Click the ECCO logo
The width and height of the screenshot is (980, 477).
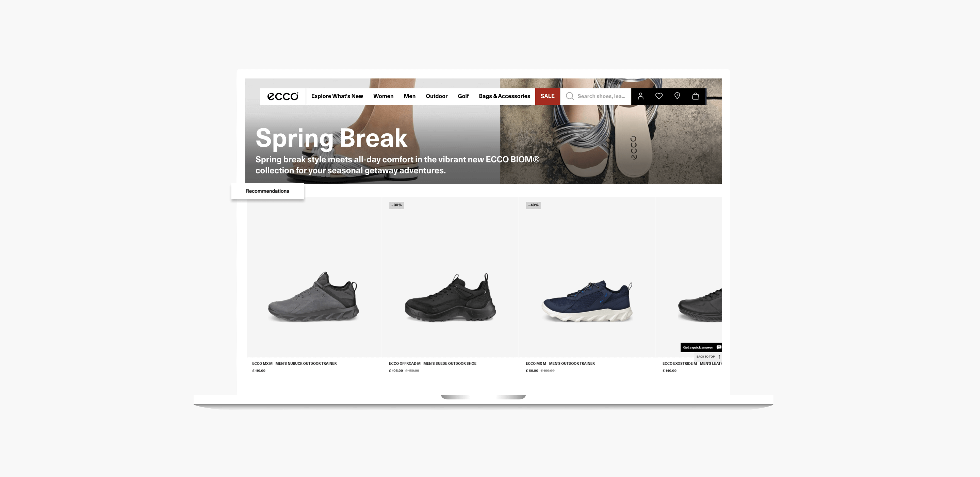(x=283, y=96)
